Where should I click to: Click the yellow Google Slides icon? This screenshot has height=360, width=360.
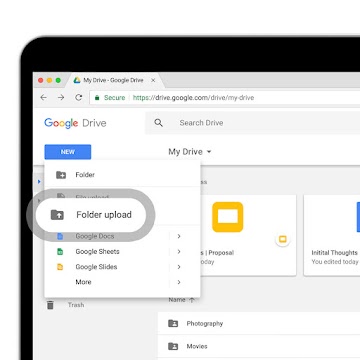coord(60,267)
